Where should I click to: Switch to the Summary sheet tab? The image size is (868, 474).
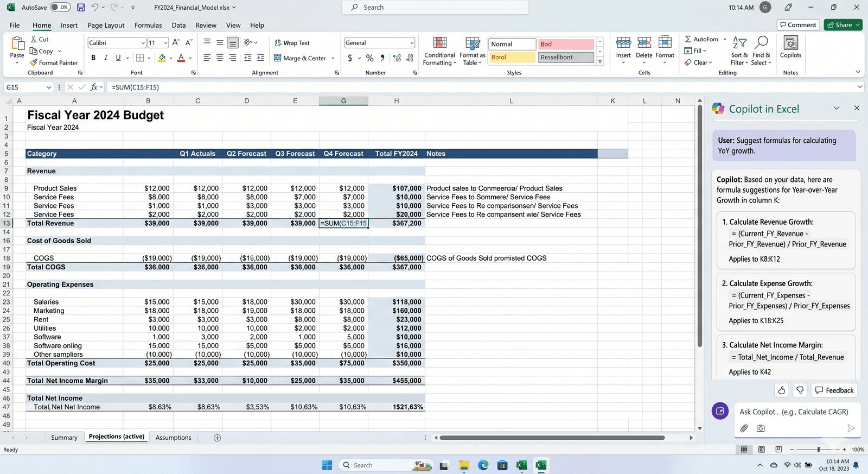64,438
